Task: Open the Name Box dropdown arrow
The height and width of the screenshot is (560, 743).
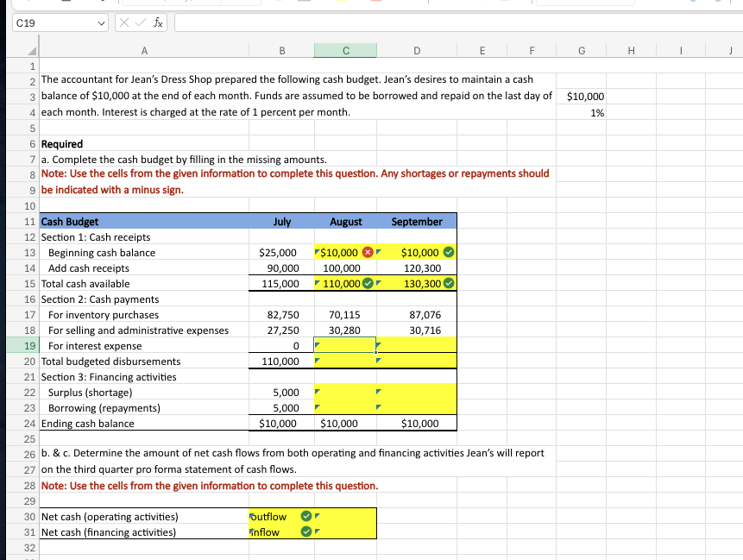Action: point(101,23)
